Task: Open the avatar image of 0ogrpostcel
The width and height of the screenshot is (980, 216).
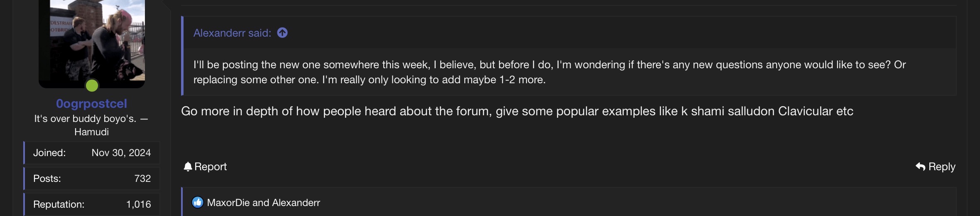Action: 92,40
